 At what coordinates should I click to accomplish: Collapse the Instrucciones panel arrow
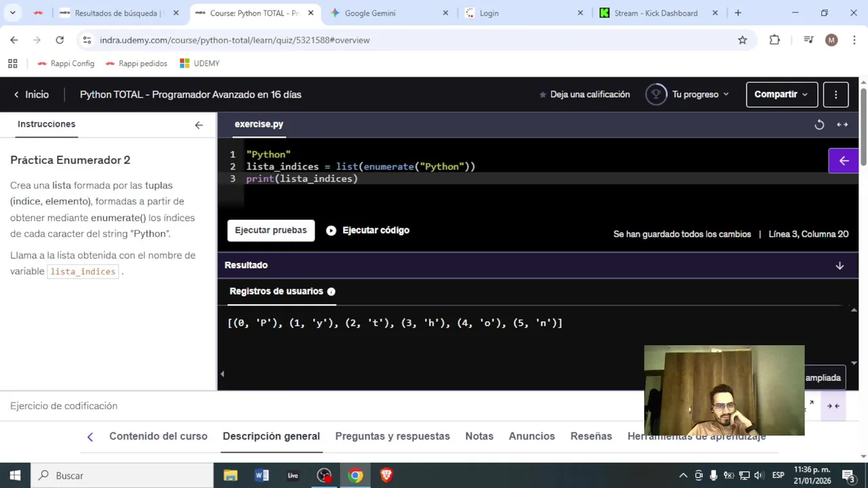coord(199,125)
